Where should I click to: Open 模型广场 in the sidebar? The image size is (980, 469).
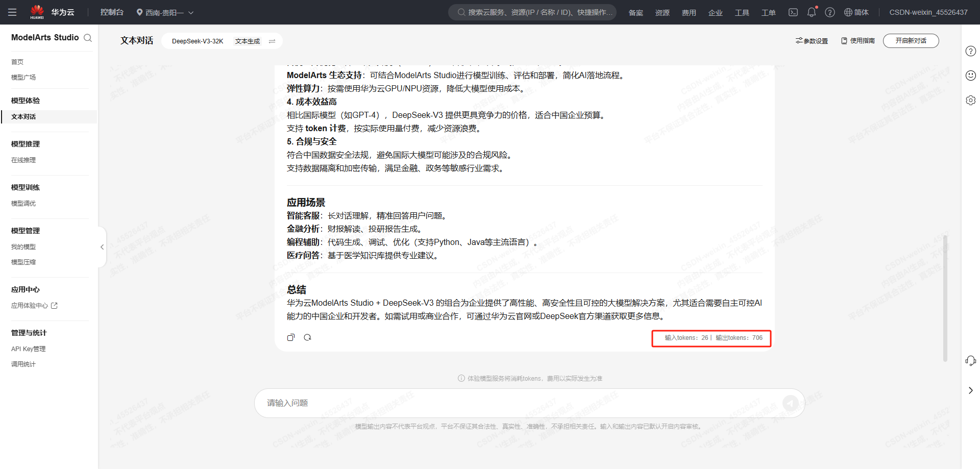23,77
